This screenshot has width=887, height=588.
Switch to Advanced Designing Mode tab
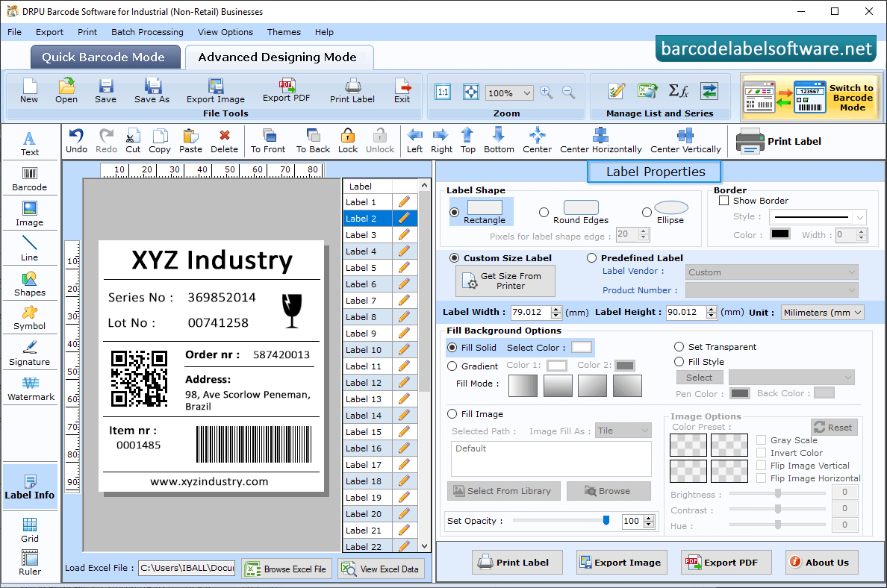pos(279,57)
